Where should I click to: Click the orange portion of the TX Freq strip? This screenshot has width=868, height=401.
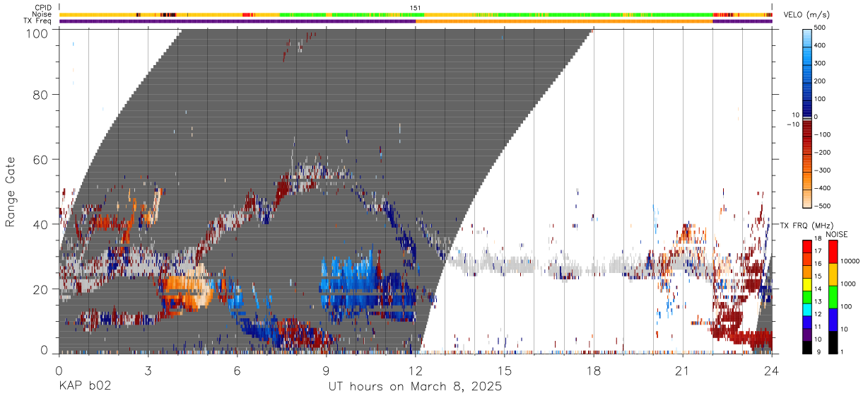[564, 21]
